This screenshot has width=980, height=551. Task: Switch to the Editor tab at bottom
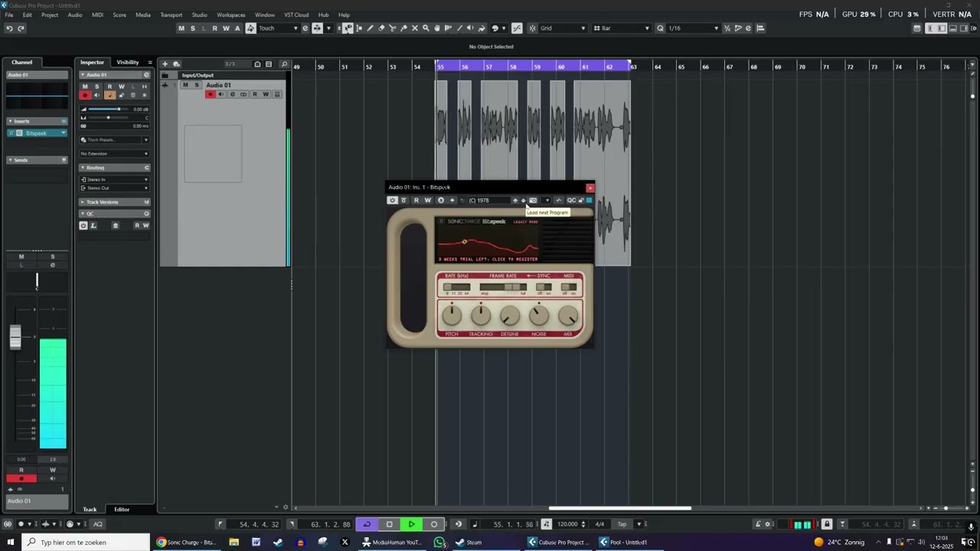click(x=122, y=509)
